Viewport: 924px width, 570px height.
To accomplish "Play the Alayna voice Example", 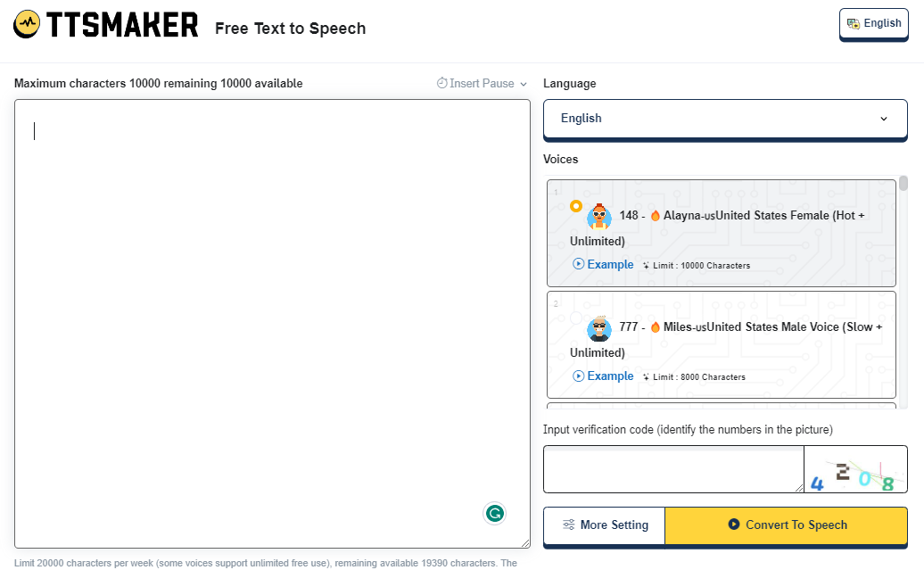I will pyautogui.click(x=604, y=264).
